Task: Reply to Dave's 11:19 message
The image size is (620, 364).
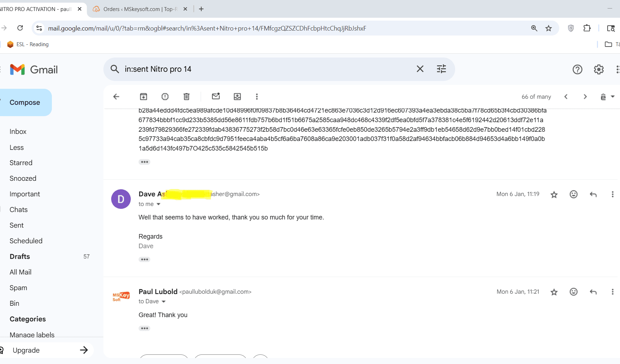Action: click(x=593, y=194)
